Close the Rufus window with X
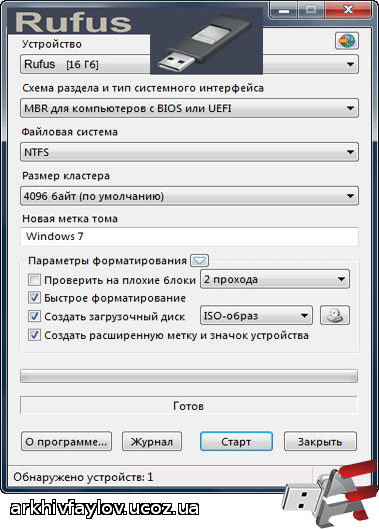 click(348, 10)
